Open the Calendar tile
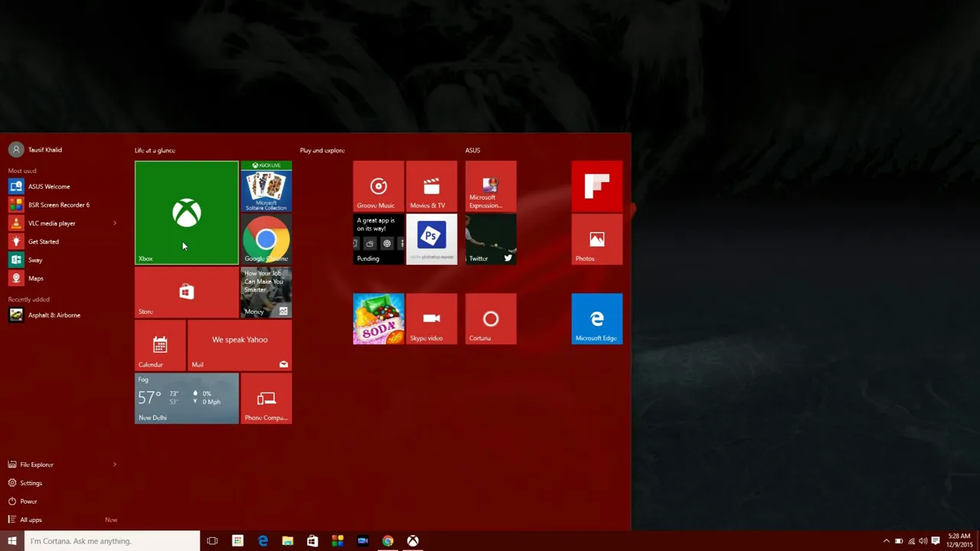The image size is (980, 551). tap(160, 345)
